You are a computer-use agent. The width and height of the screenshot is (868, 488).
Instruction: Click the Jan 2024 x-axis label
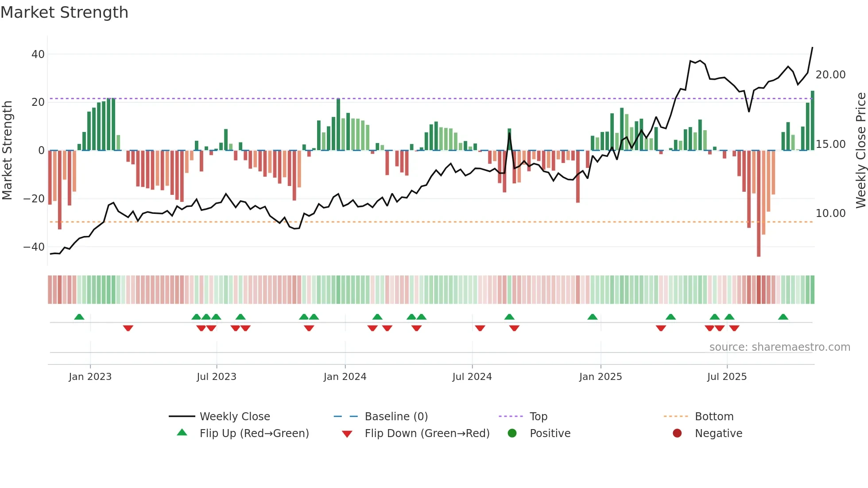345,377
